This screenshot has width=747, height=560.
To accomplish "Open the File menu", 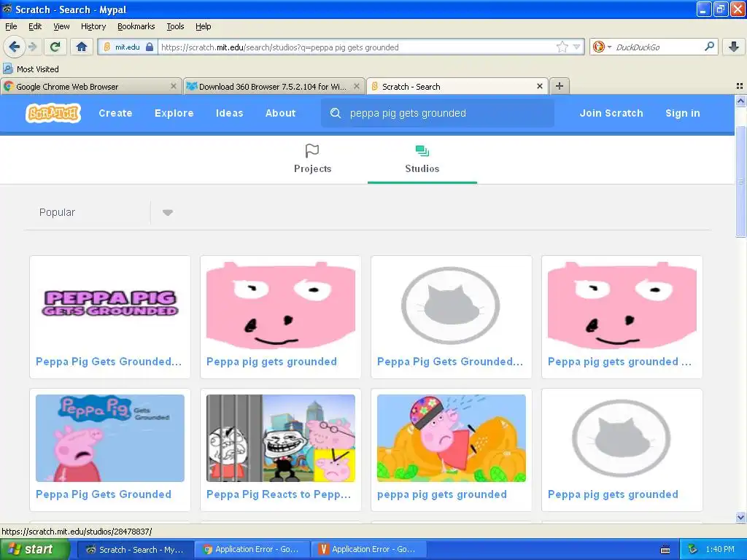I will (11, 26).
